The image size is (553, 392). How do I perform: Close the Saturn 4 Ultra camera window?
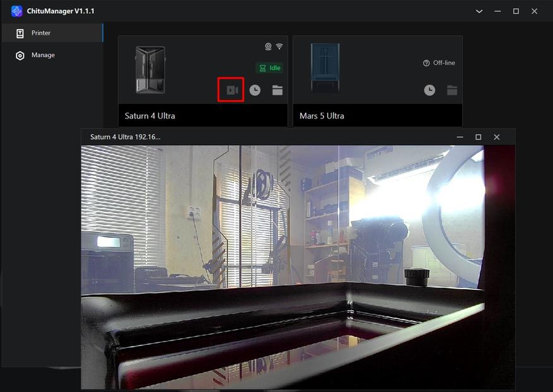click(497, 137)
